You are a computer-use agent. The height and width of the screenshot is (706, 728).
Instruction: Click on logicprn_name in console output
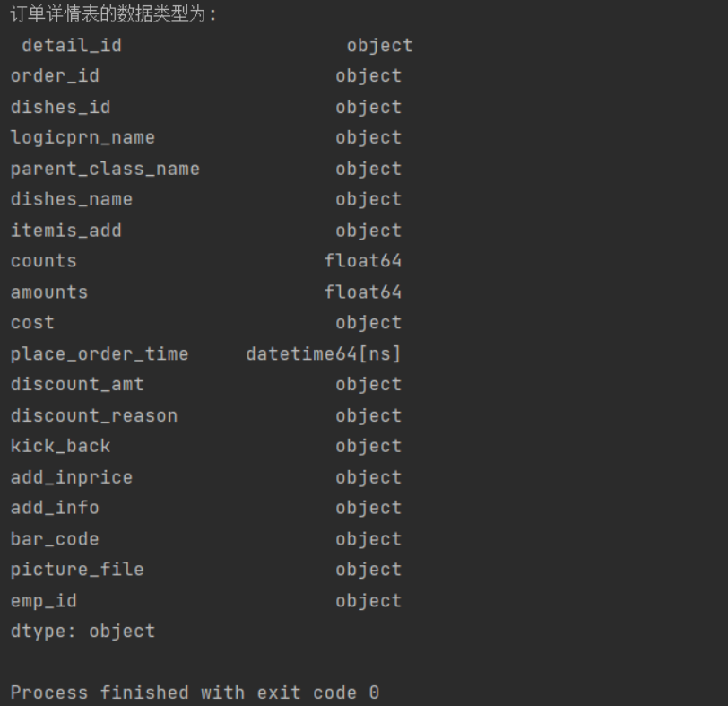(82, 138)
